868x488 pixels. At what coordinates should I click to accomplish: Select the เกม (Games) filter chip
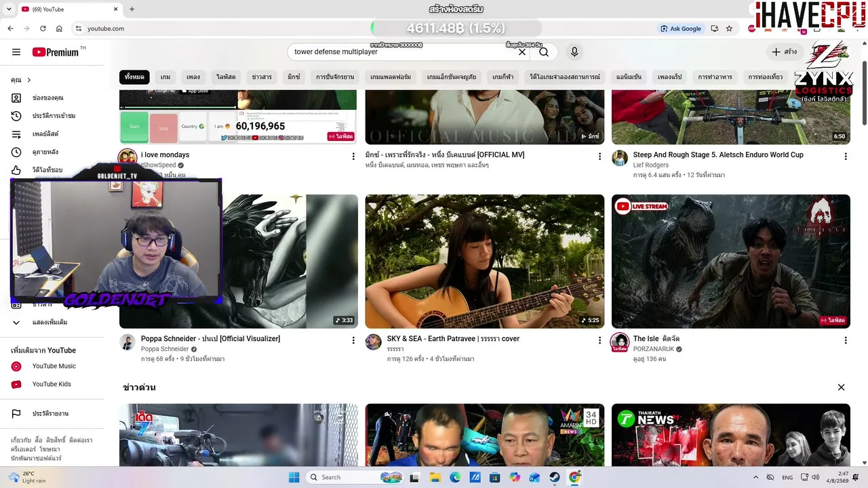click(165, 77)
